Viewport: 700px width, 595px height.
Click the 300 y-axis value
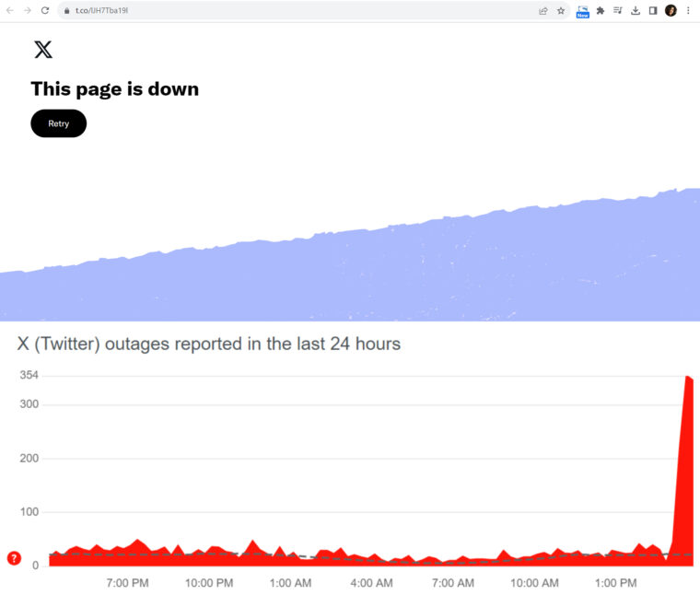pyautogui.click(x=29, y=404)
